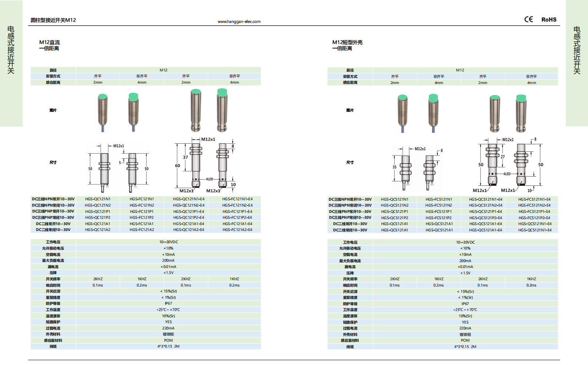The height and width of the screenshot is (365, 588).
Task: Select model cell HGS-FCS121N1
Action: pyautogui.click(x=439, y=200)
